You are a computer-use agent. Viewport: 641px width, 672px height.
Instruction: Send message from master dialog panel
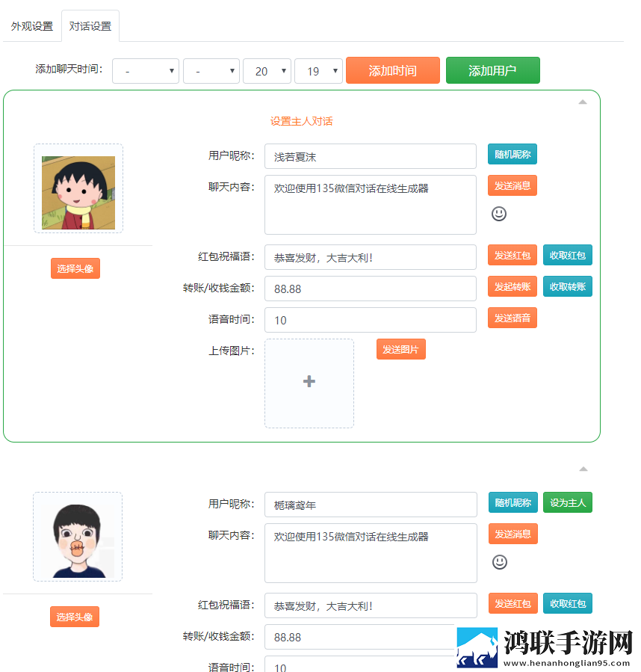(513, 185)
